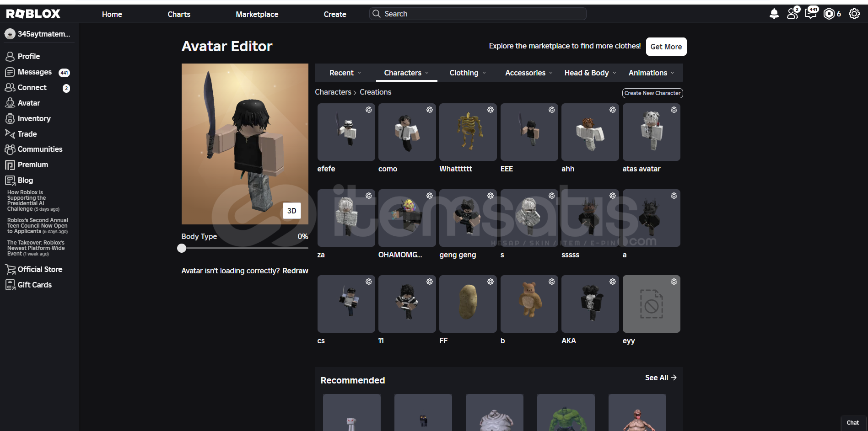
Task: Click the Get More button
Action: (666, 47)
